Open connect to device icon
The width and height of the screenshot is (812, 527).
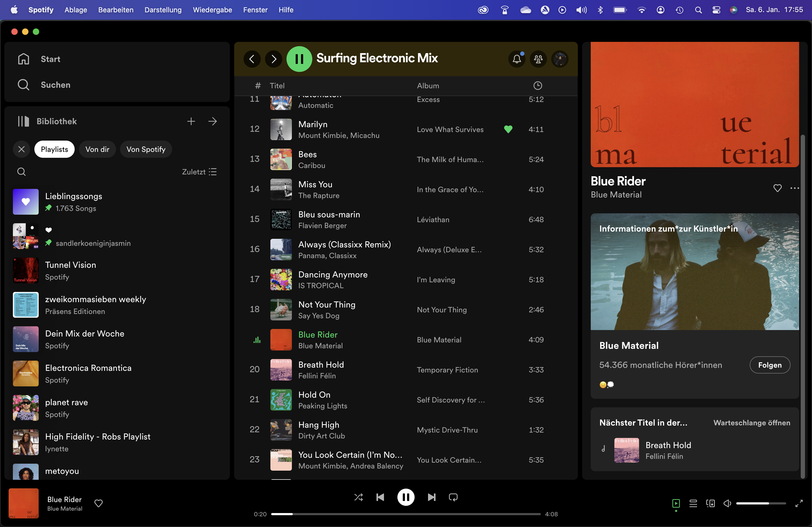(x=710, y=503)
